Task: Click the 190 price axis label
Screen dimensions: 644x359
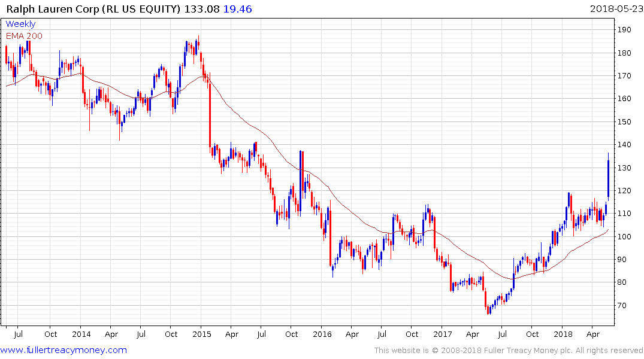Action: (624, 29)
